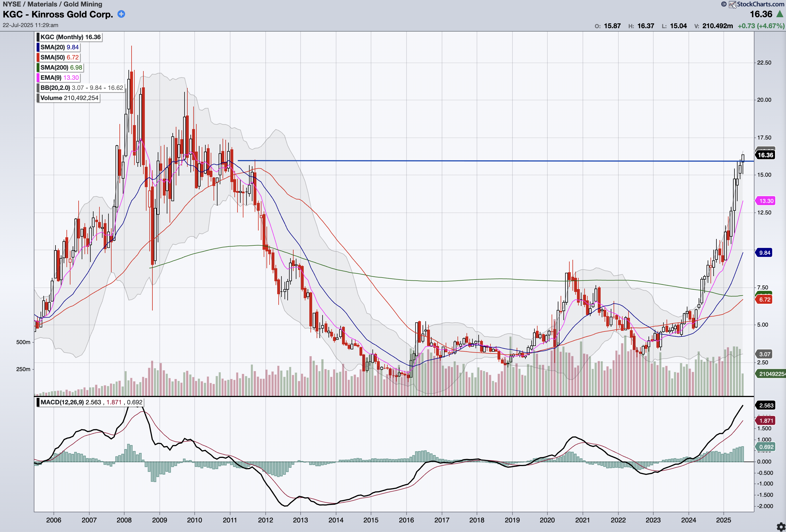Click the green up arrow next to 16.36
Image resolution: width=786 pixels, height=532 pixels.
[x=780, y=14]
